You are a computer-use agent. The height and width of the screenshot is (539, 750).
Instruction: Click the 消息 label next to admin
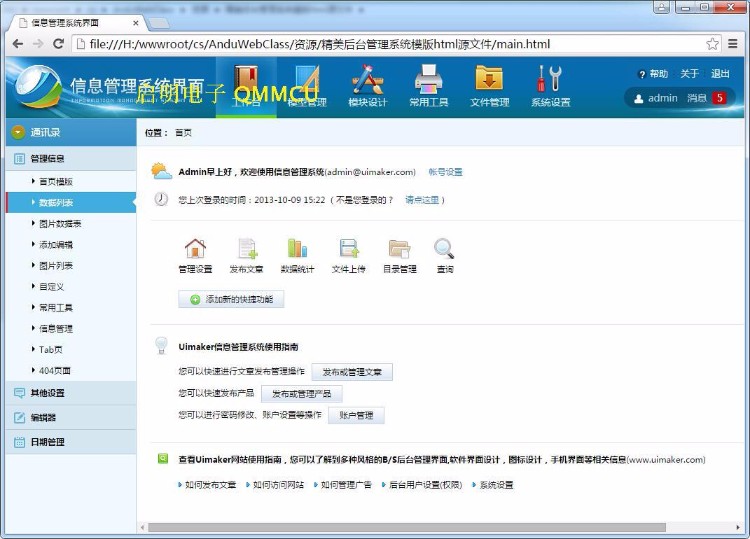[x=697, y=98]
